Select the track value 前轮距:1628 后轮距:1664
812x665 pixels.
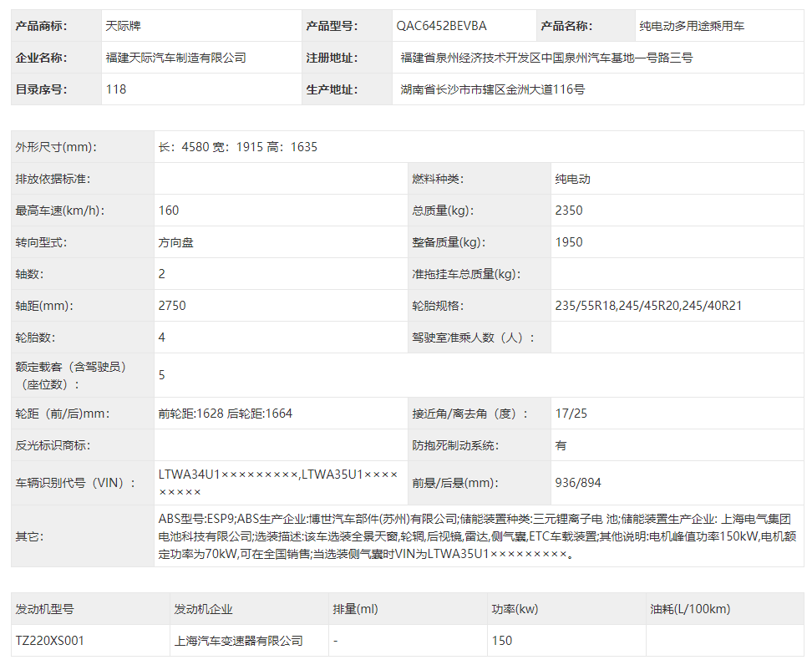point(226,414)
